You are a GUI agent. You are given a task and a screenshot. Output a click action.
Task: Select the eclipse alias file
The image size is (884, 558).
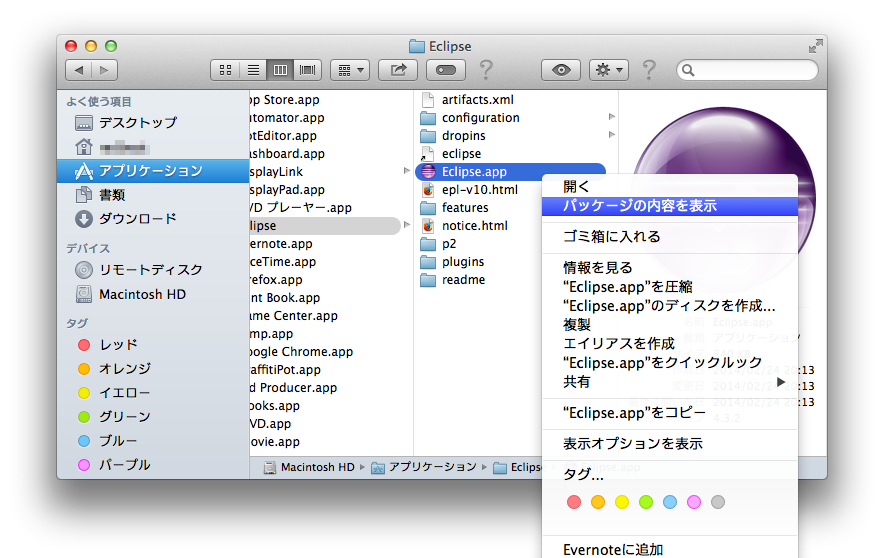(461, 154)
